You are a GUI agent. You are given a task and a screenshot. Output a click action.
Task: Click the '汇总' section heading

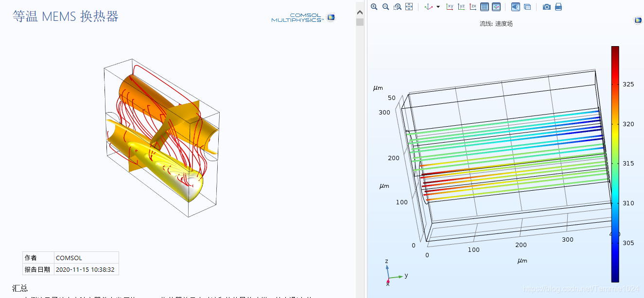tap(20, 288)
